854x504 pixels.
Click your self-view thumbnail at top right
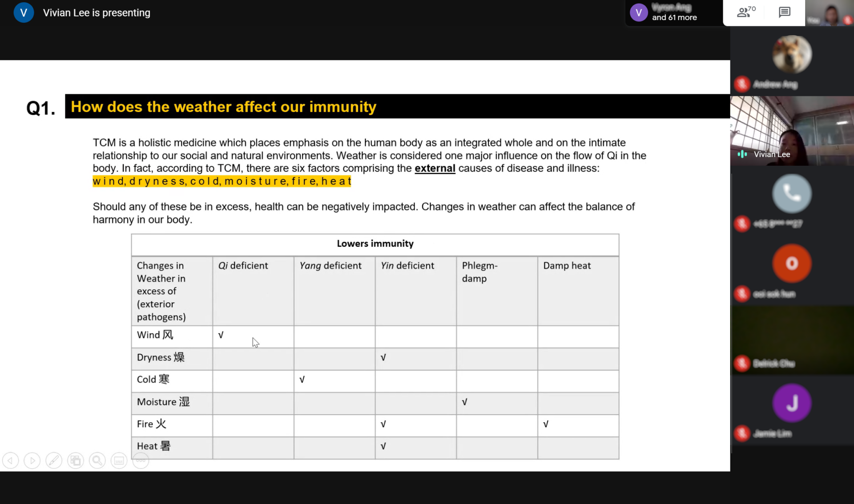829,13
